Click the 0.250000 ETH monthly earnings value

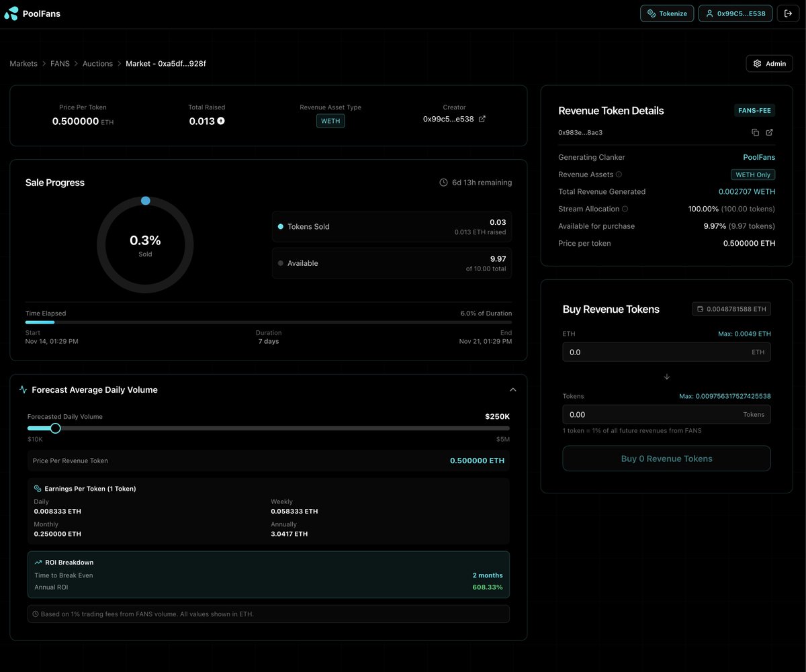click(x=58, y=534)
